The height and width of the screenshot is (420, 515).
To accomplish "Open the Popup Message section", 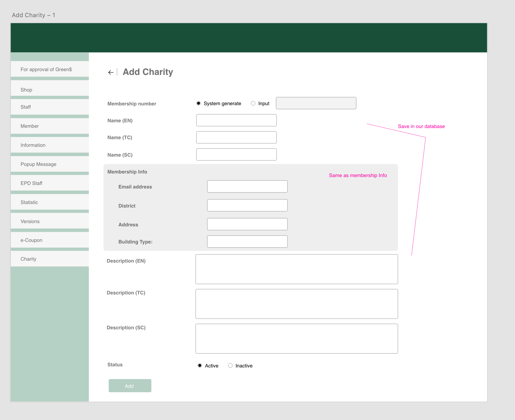I will [50, 164].
